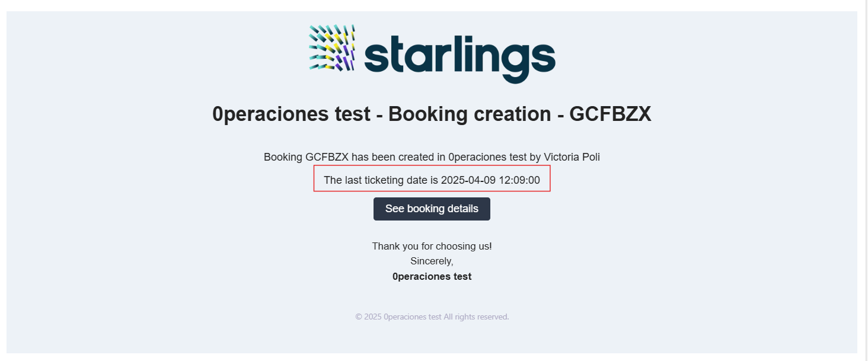Click the name Victoria Poli
The image size is (868, 361).
click(572, 157)
